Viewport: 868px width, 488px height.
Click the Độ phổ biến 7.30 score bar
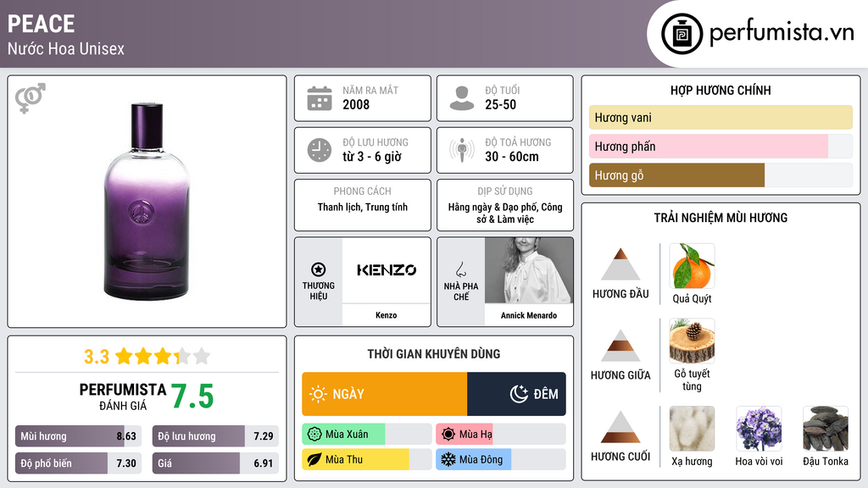point(79,463)
